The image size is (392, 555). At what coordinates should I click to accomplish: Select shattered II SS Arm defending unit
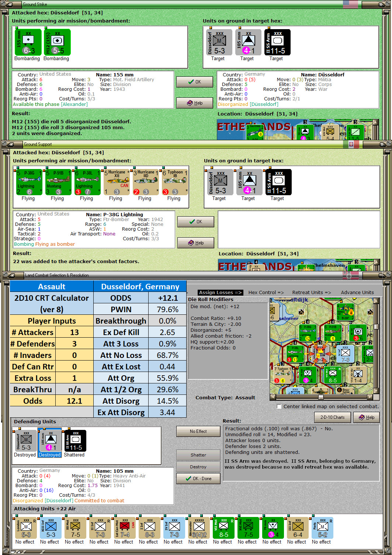pos(75,441)
